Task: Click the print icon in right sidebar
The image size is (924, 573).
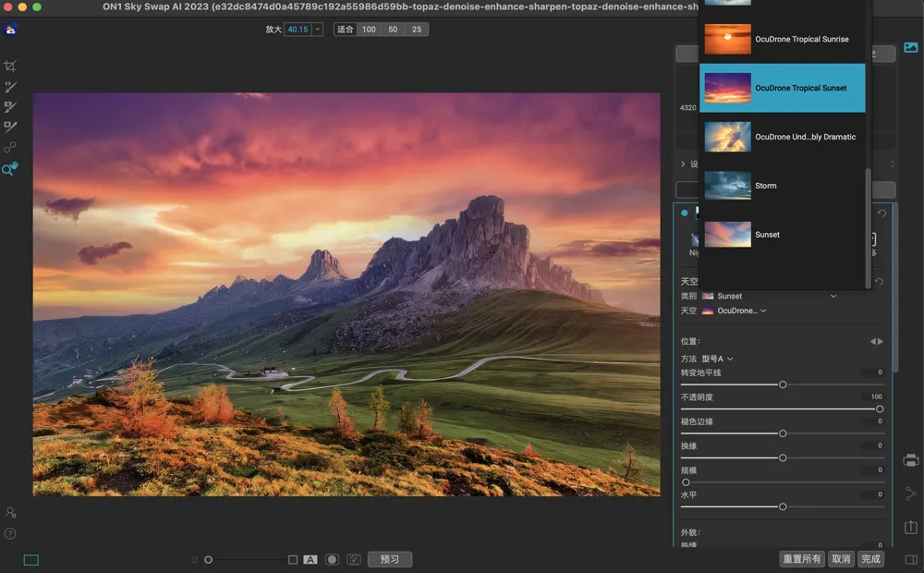Action: pos(911,460)
